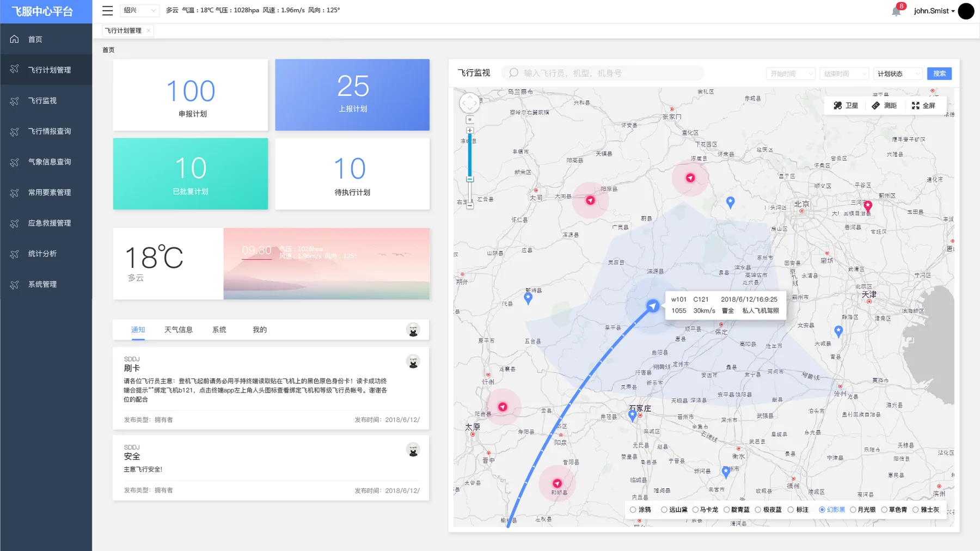Open the 绍兴 city dropdown
This screenshot has height=551, width=980.
[139, 10]
